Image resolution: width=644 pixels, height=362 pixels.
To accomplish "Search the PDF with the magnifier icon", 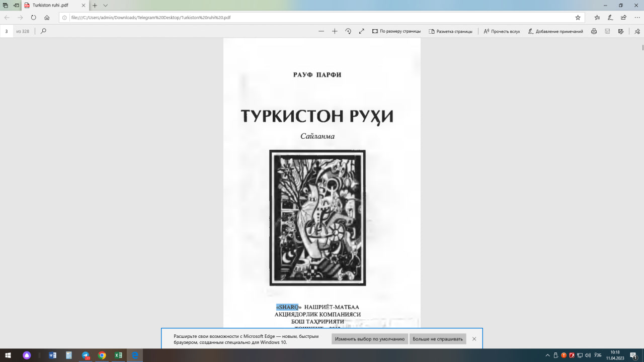I will point(43,31).
